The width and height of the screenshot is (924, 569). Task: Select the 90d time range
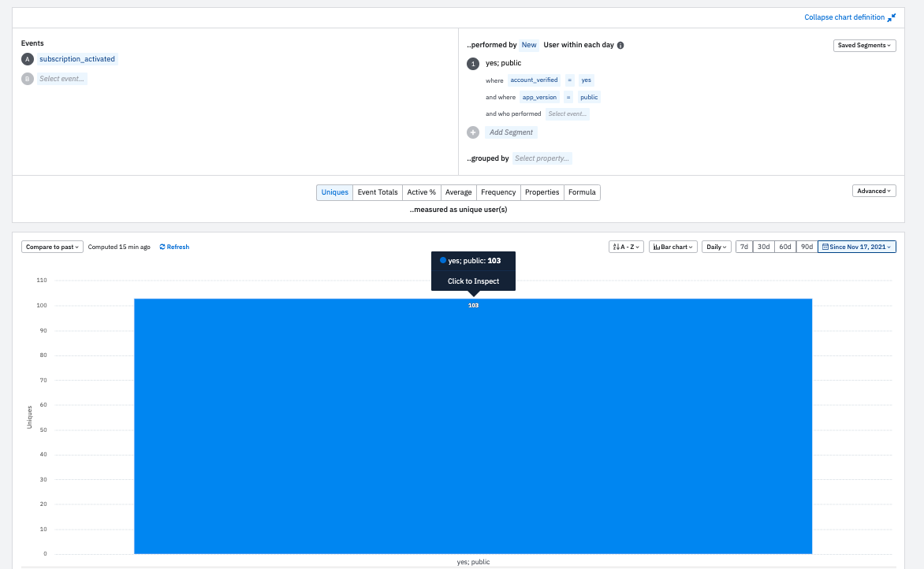807,247
